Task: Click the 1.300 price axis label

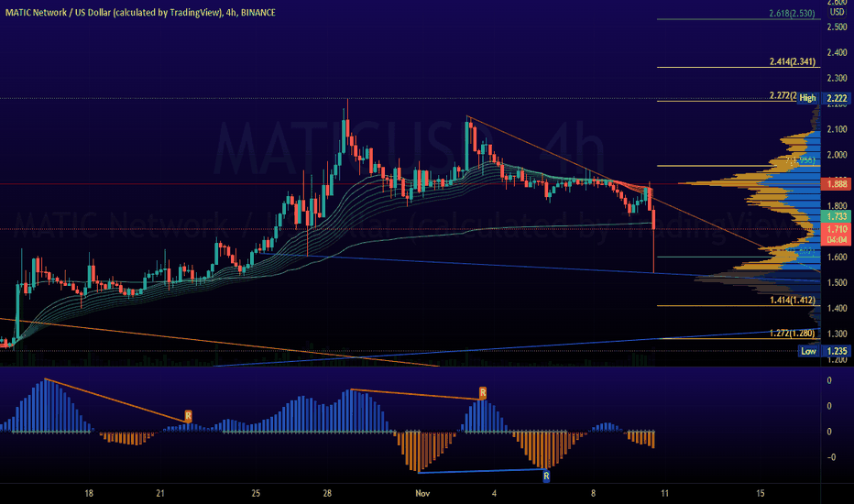Action: pyautogui.click(x=838, y=334)
